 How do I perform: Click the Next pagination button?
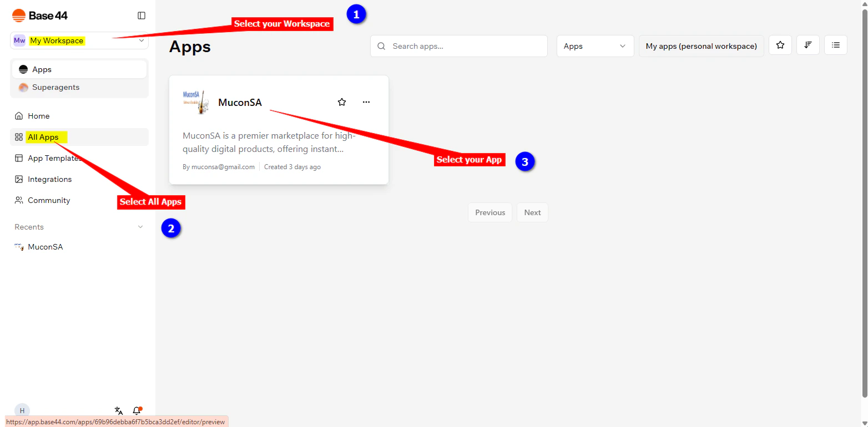pyautogui.click(x=532, y=212)
